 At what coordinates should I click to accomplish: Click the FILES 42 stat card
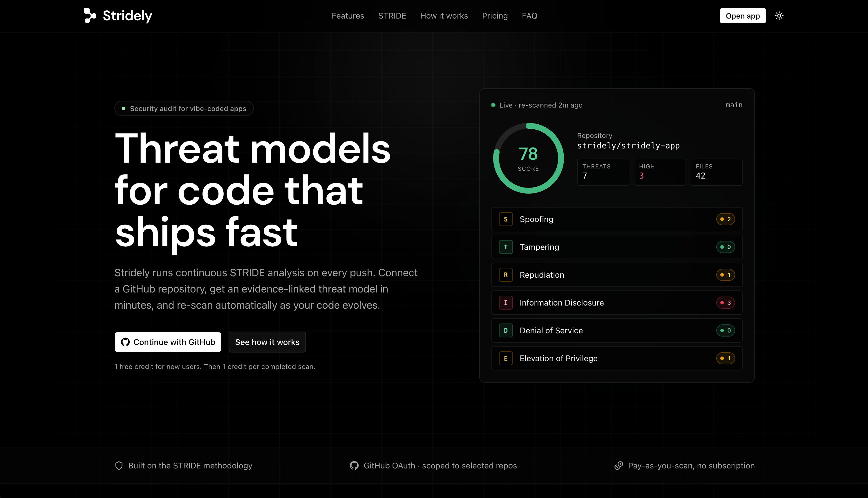pyautogui.click(x=716, y=172)
